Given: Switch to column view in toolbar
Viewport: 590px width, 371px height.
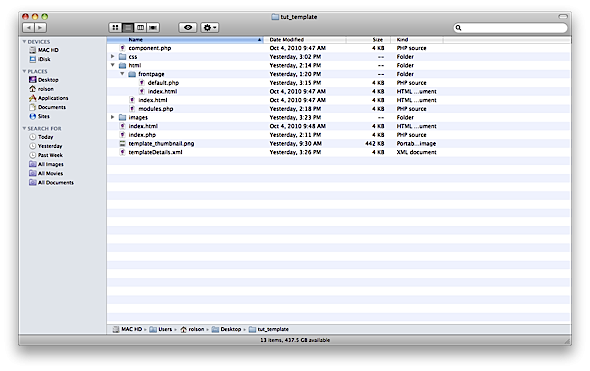Looking at the screenshot, I should tap(140, 27).
